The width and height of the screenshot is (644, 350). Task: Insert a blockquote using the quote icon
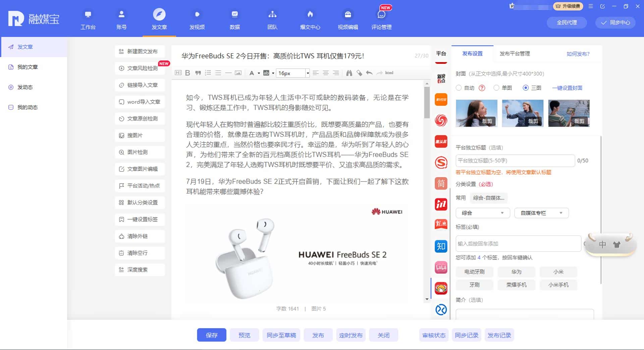[x=198, y=73]
